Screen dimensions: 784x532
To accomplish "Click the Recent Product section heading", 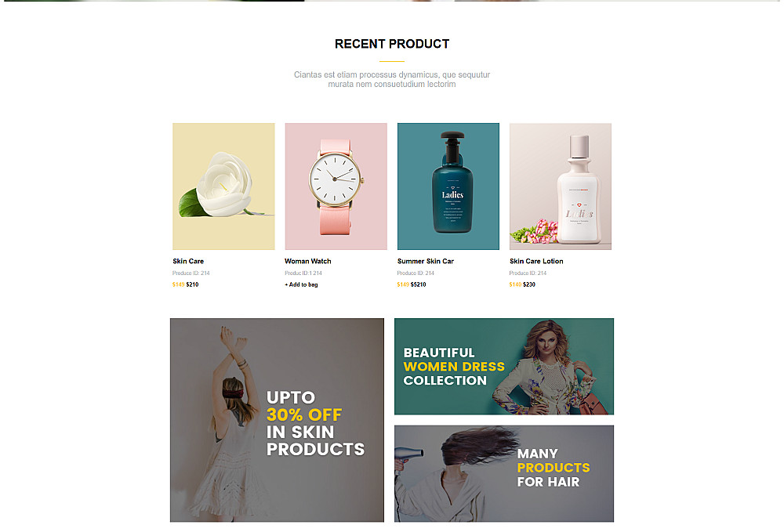I will pos(392,44).
